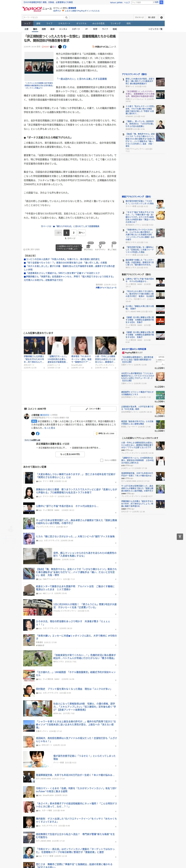Open the 4097 comments count icon under the headline

point(46,47)
